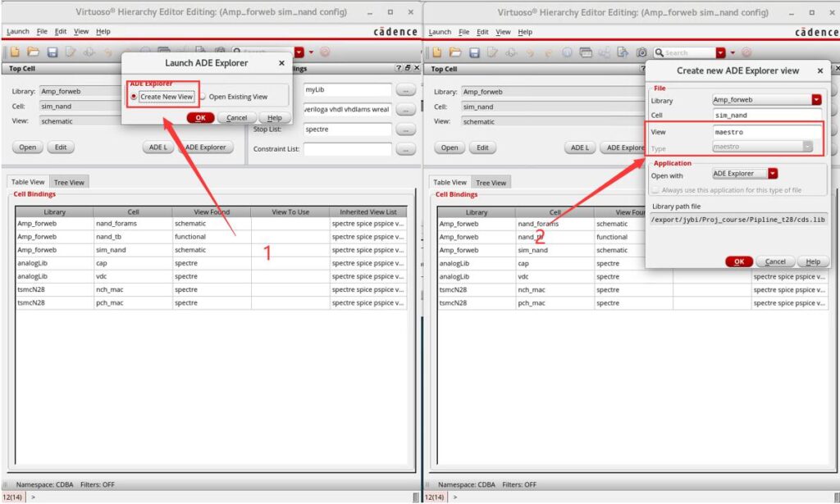Click browse button next to Constraint List field
840x504 pixels.
406,149
